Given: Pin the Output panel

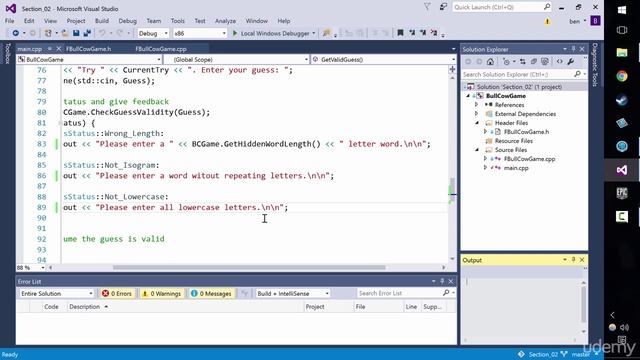Looking at the screenshot, I should pos(573,260).
